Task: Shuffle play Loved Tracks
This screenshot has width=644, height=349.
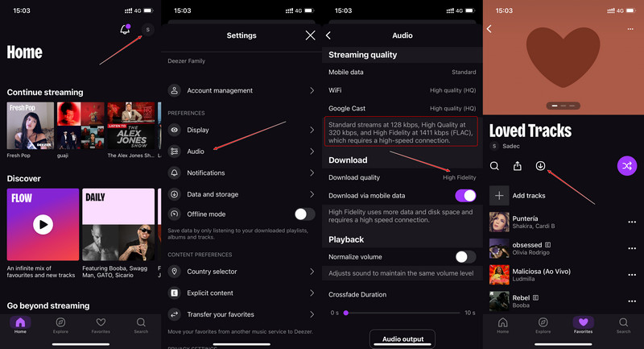Action: [627, 166]
